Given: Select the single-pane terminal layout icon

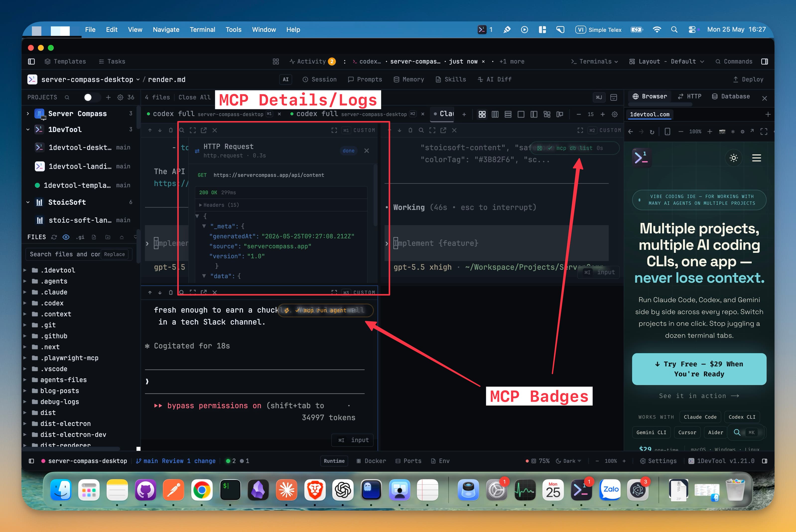Looking at the screenshot, I should pos(521,114).
